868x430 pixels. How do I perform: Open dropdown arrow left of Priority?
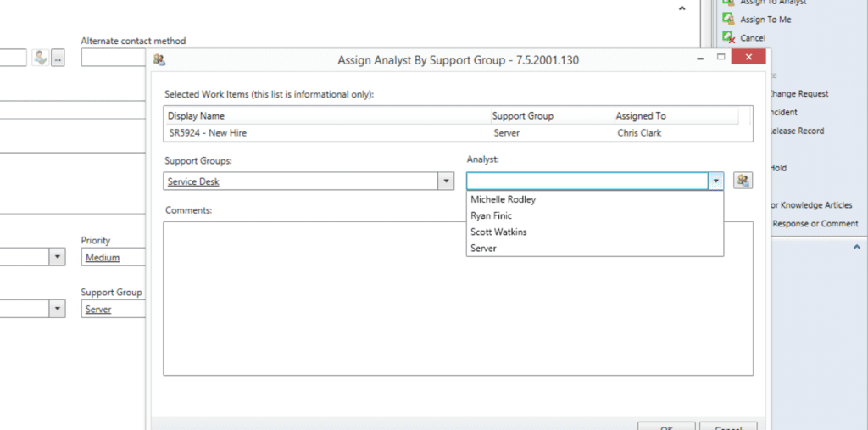[x=58, y=257]
